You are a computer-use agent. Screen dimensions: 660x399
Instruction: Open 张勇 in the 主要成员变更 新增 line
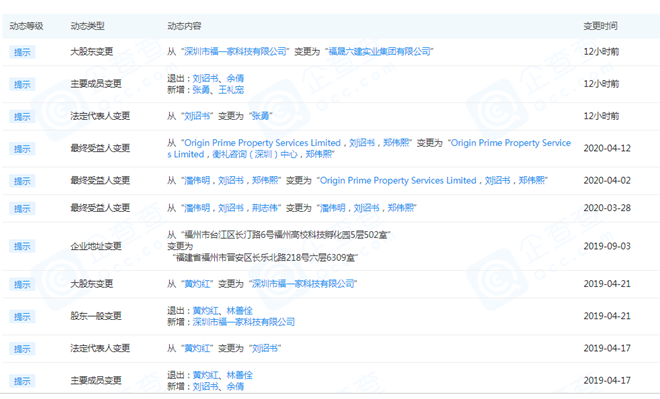click(201, 90)
